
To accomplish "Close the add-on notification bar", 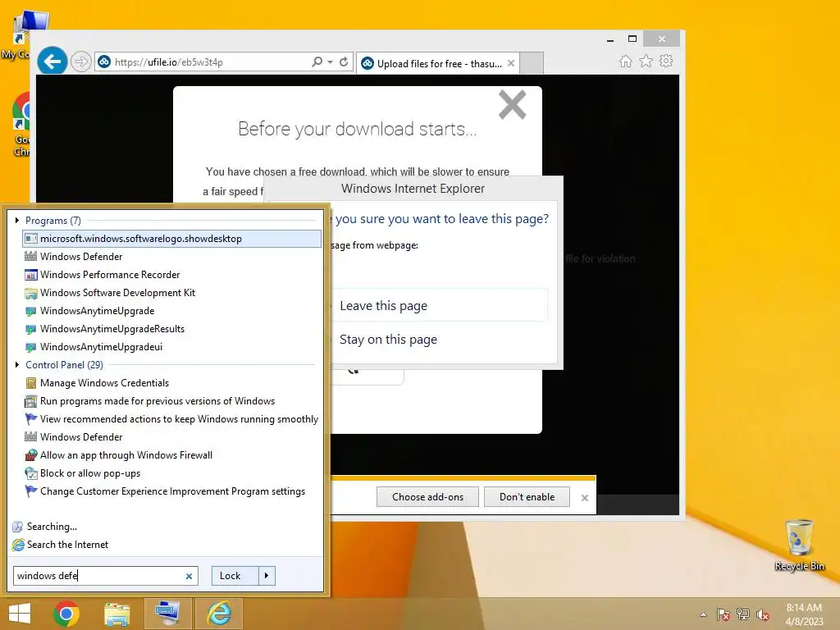I will 584,498.
